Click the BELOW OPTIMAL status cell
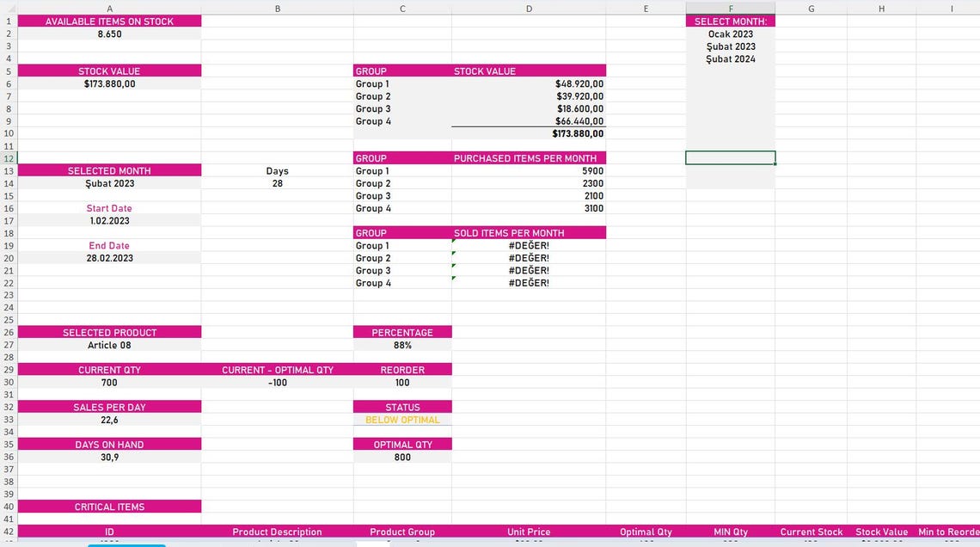The image size is (980, 547). pyautogui.click(x=402, y=420)
